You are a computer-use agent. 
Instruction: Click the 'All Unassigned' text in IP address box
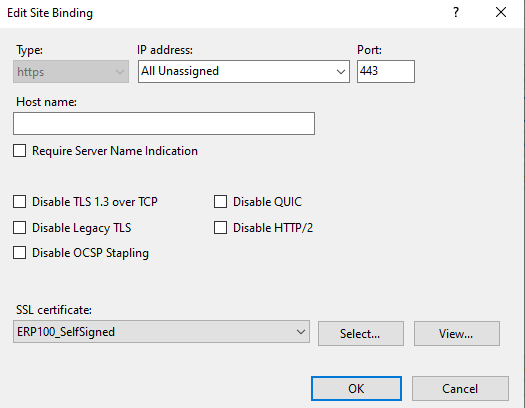tap(180, 71)
